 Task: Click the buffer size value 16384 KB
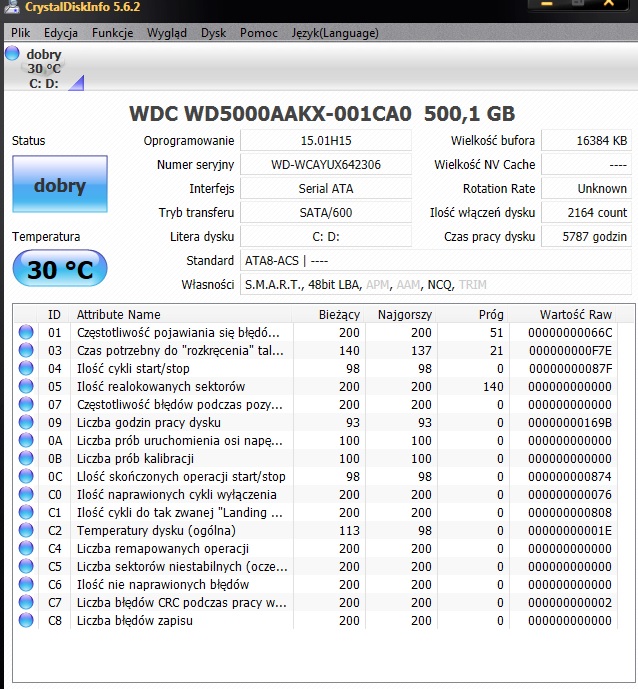pyautogui.click(x=587, y=141)
